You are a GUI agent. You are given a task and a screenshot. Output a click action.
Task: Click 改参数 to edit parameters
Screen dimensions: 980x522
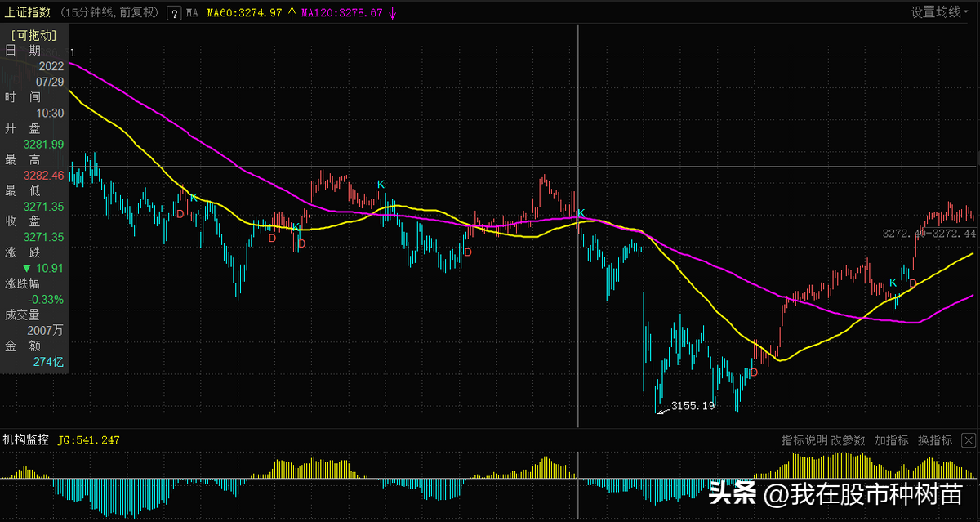pyautogui.click(x=848, y=440)
